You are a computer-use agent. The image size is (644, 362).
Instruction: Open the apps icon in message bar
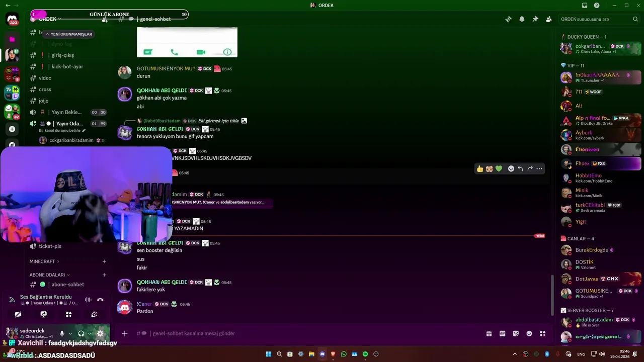coord(542,333)
